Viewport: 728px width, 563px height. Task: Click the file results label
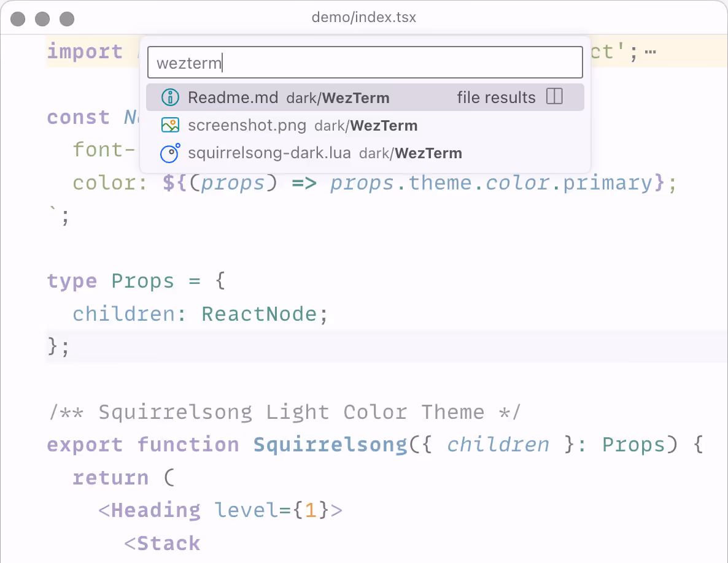click(496, 97)
